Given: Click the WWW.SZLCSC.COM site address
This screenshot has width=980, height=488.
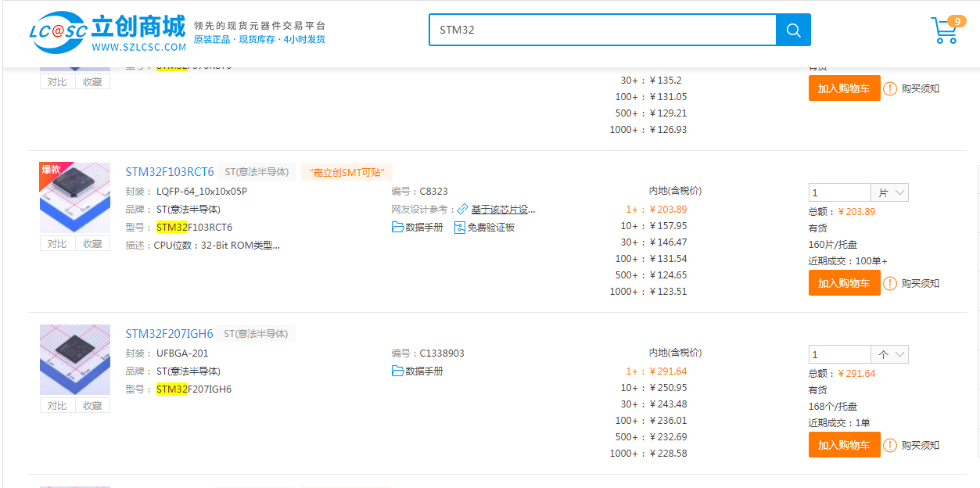Looking at the screenshot, I should 139,47.
